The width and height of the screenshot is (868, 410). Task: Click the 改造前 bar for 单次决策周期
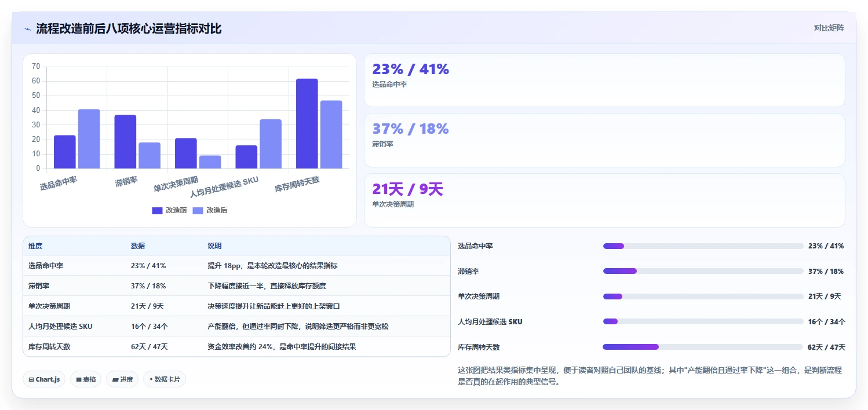[x=186, y=153]
